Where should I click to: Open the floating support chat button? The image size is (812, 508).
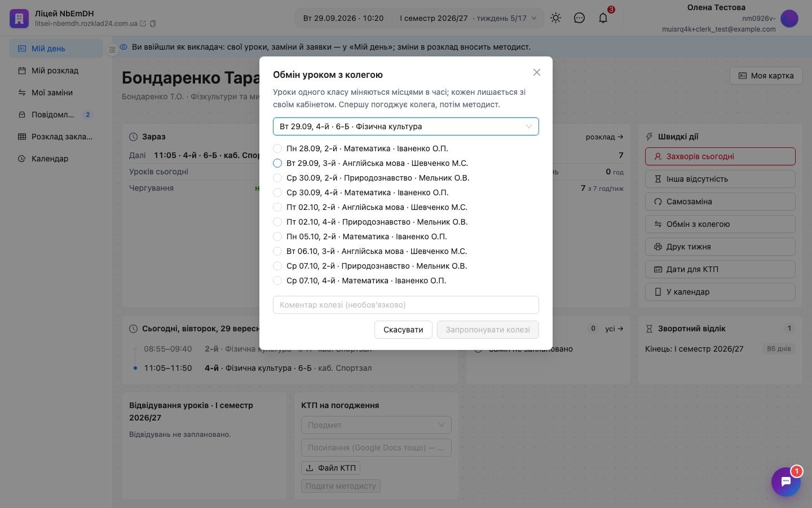pyautogui.click(x=786, y=482)
